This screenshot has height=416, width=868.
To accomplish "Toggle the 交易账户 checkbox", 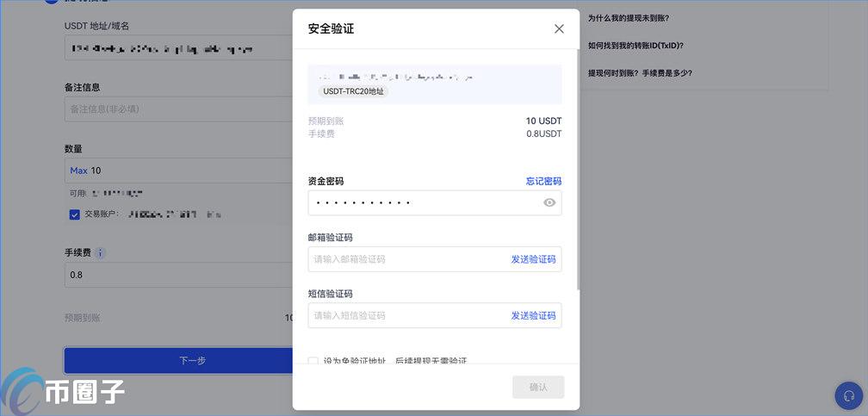I will 75,214.
